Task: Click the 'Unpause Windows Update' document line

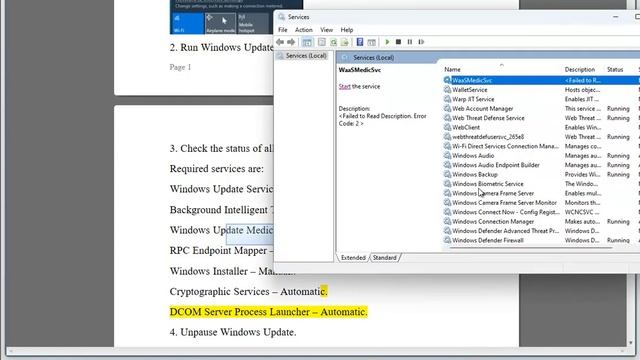Action: point(233,332)
